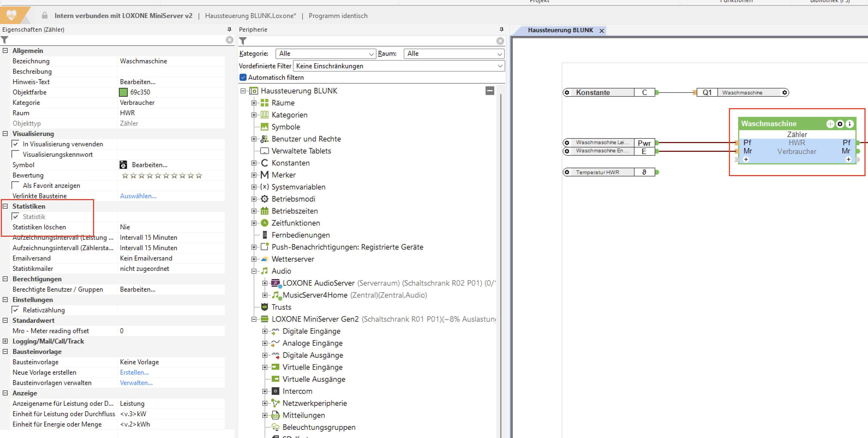Pin the Eigenschaften panel
Viewport: 868px width, 438px height.
tap(229, 30)
